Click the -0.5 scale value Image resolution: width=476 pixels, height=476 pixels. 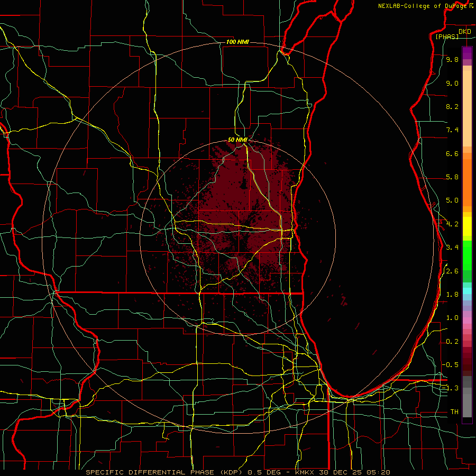(450, 365)
